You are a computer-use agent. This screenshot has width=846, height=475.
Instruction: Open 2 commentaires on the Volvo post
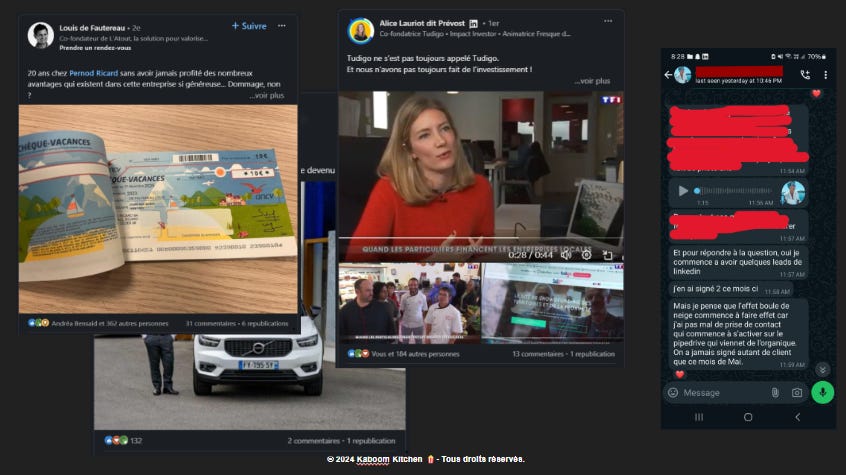(x=313, y=441)
